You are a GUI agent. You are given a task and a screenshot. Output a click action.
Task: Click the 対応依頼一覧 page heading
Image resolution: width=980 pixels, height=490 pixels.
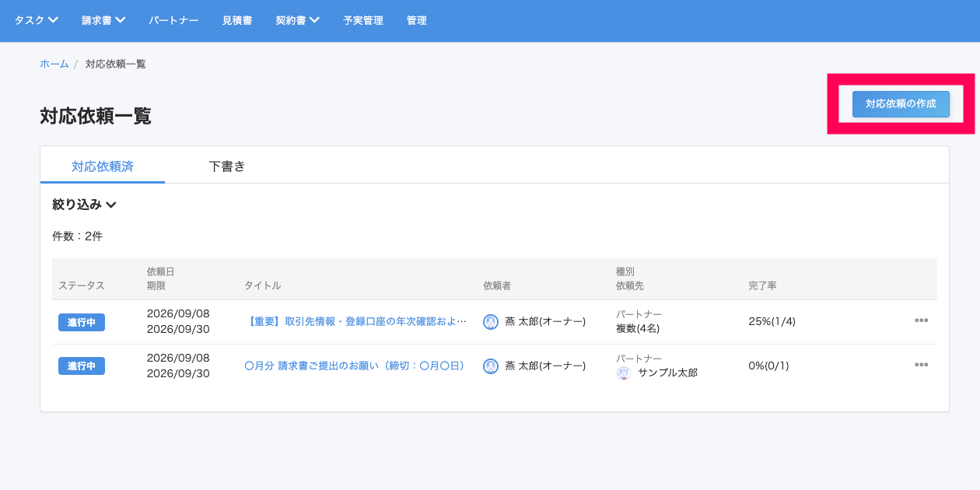[96, 117]
